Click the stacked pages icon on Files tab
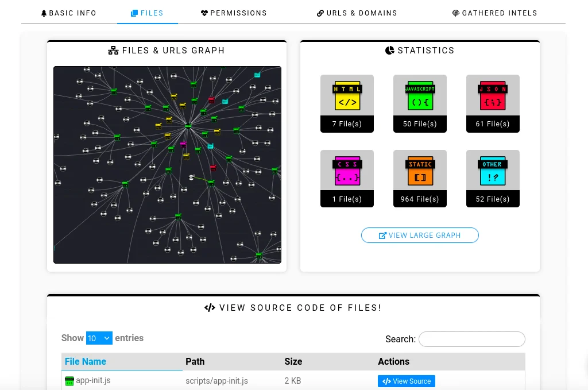 point(134,13)
